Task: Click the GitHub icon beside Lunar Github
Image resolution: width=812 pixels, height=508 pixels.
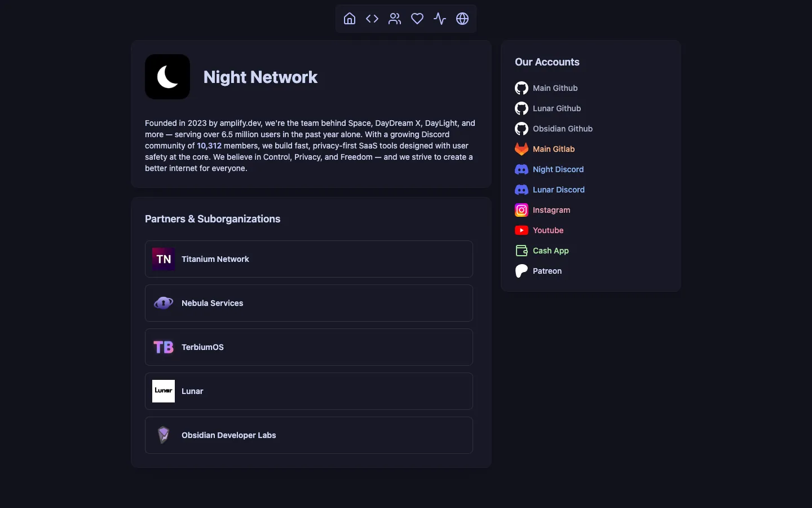Action: pos(522,108)
